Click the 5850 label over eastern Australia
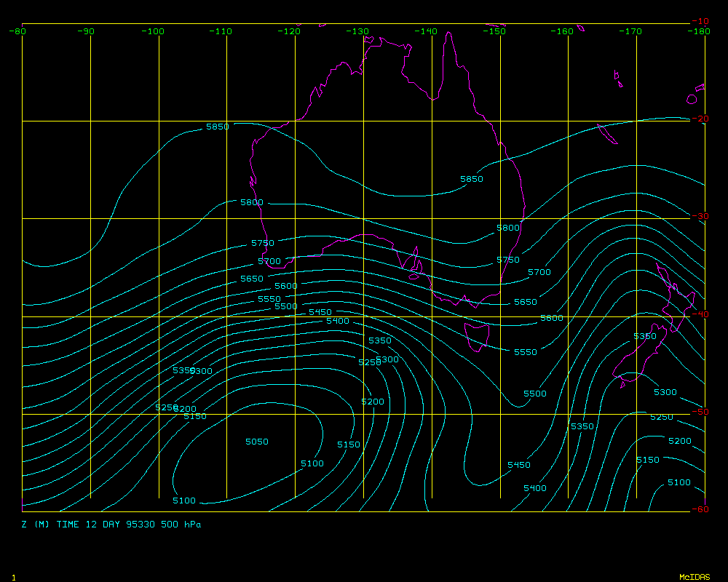 (472, 179)
